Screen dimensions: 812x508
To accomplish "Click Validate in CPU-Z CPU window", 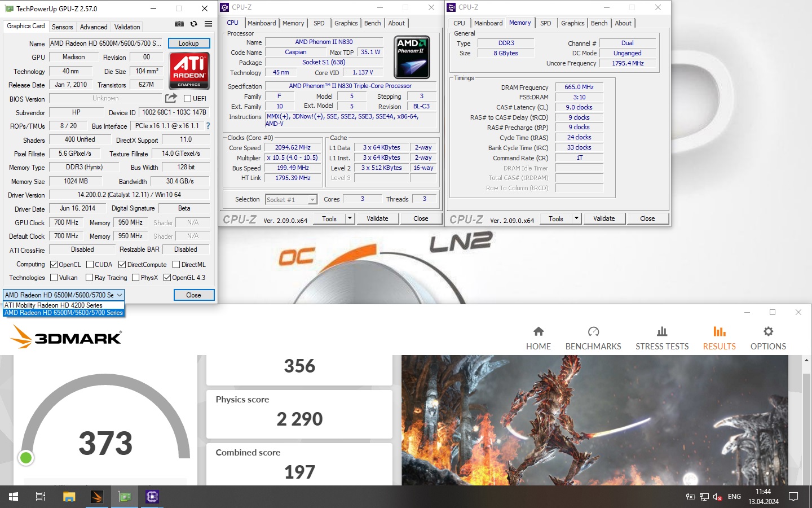I will 377,218.
